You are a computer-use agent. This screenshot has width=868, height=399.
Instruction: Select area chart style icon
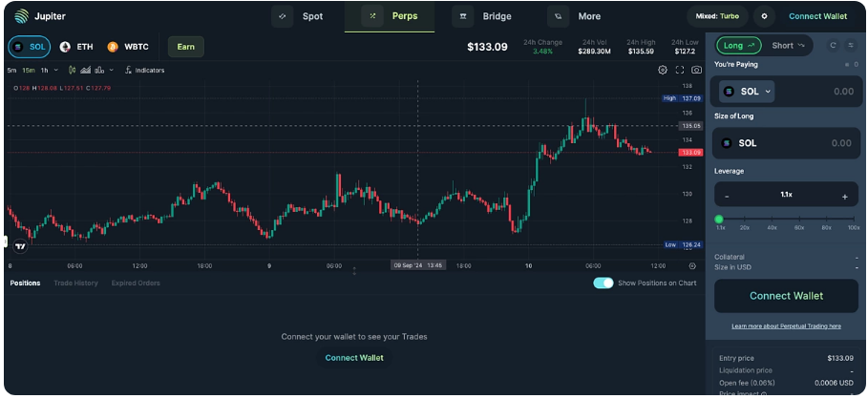coord(85,71)
